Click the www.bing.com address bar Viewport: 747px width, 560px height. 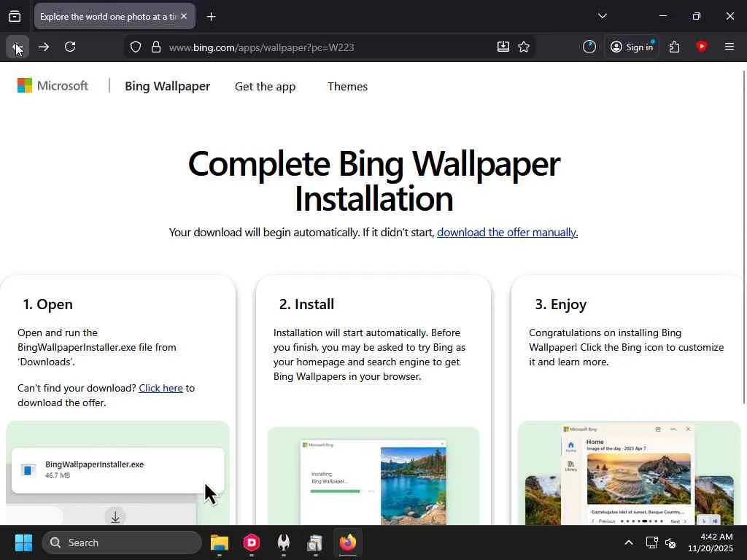tap(329, 47)
